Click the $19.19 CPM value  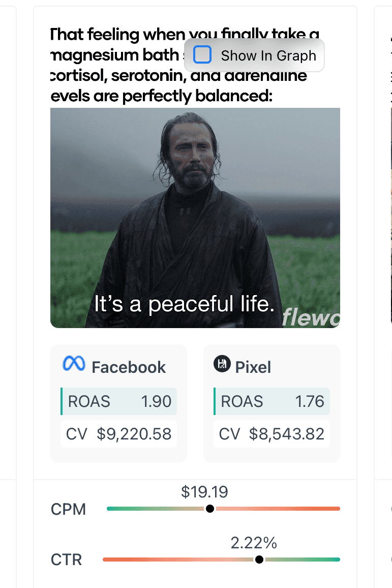click(x=204, y=492)
